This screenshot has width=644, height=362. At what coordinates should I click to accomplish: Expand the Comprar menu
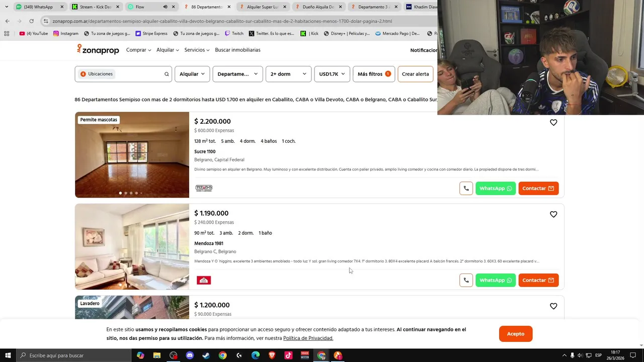click(138, 50)
